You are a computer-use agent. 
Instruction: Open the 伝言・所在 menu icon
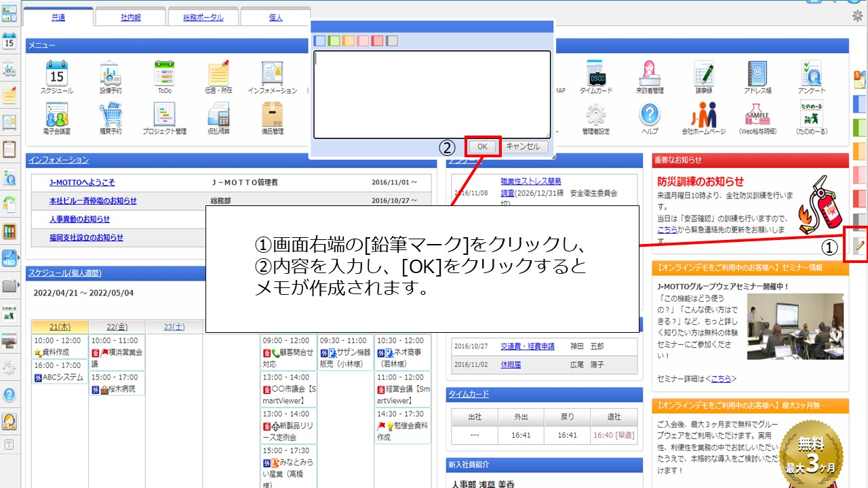218,73
